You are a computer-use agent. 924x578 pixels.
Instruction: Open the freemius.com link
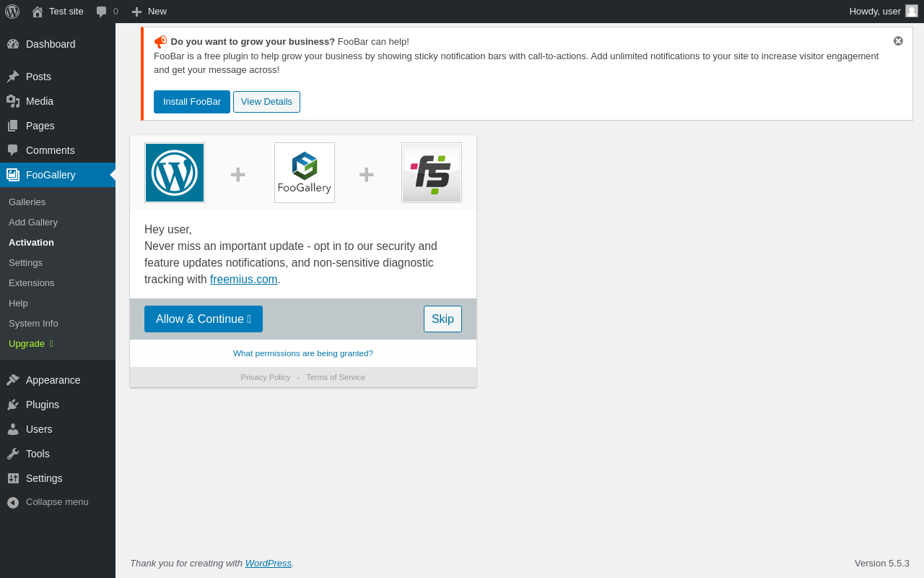(244, 279)
